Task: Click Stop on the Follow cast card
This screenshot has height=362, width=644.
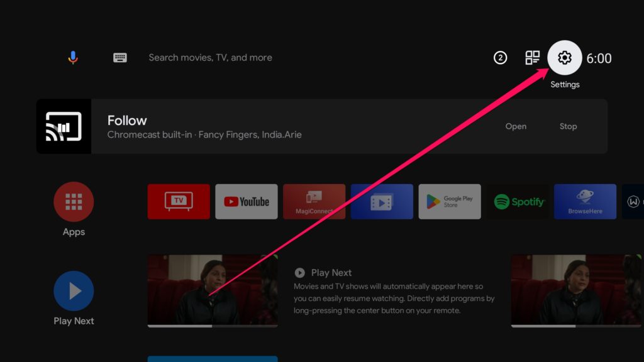Action: tap(568, 126)
